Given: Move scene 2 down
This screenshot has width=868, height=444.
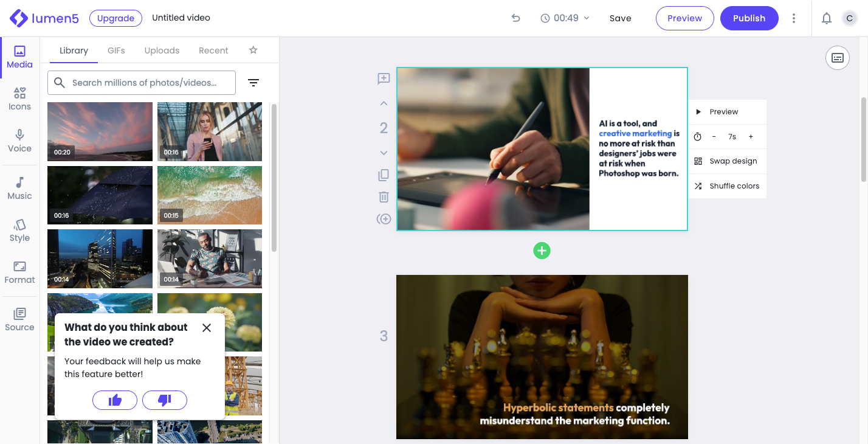Looking at the screenshot, I should coord(384,153).
